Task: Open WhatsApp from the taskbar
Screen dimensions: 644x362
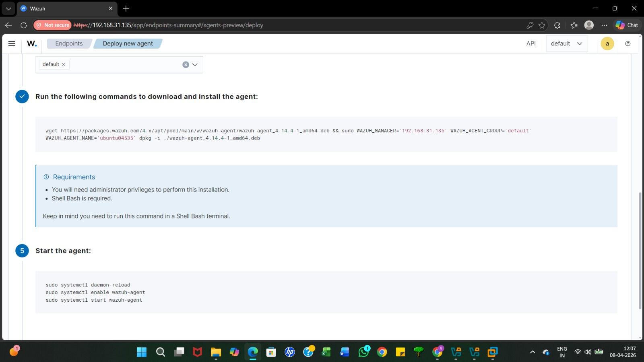Action: (364, 352)
